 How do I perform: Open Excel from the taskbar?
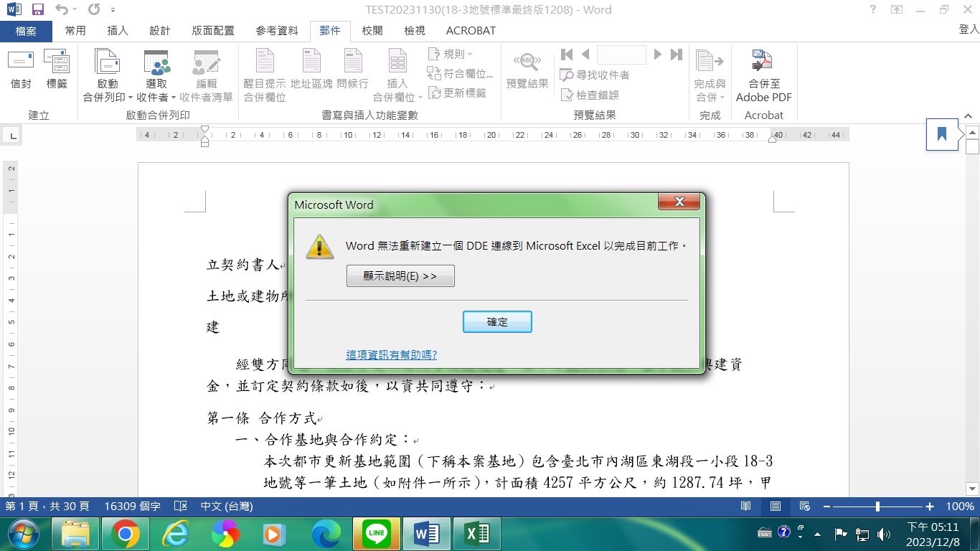478,534
